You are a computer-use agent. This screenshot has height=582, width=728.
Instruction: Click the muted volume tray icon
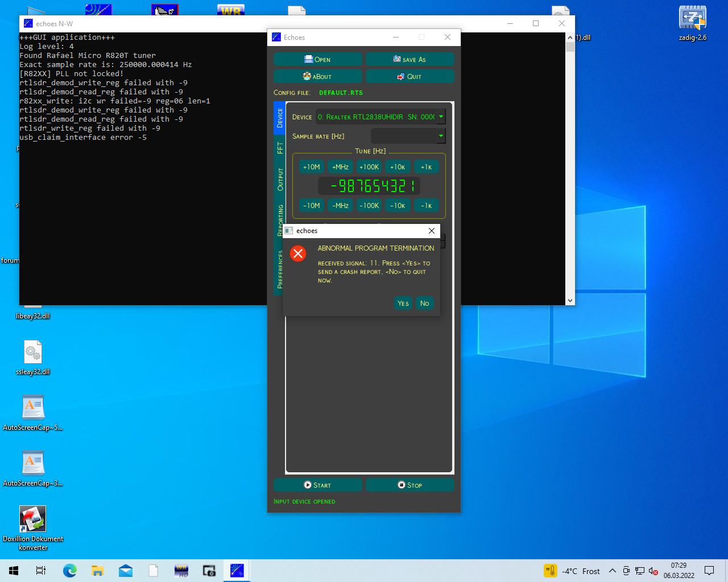(x=653, y=571)
